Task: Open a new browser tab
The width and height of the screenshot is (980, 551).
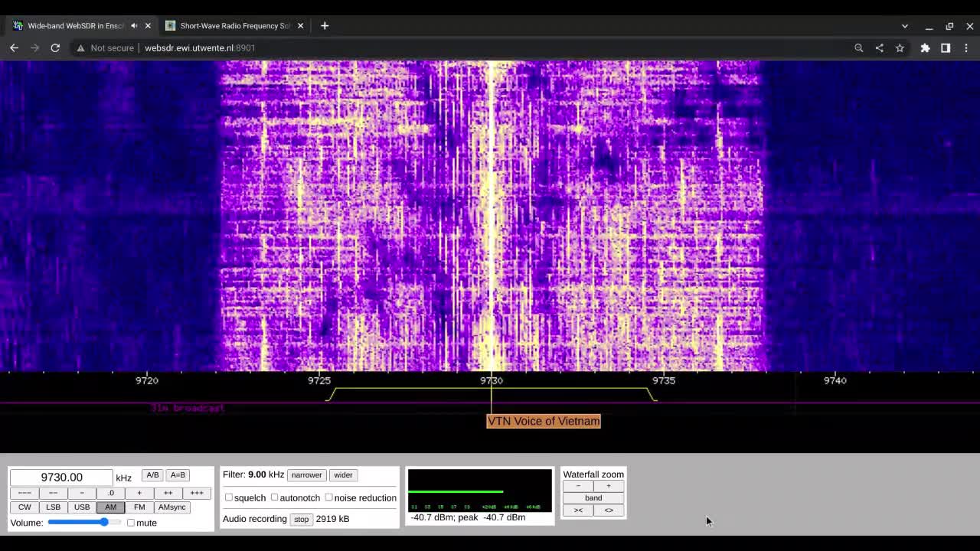Action: (325, 25)
